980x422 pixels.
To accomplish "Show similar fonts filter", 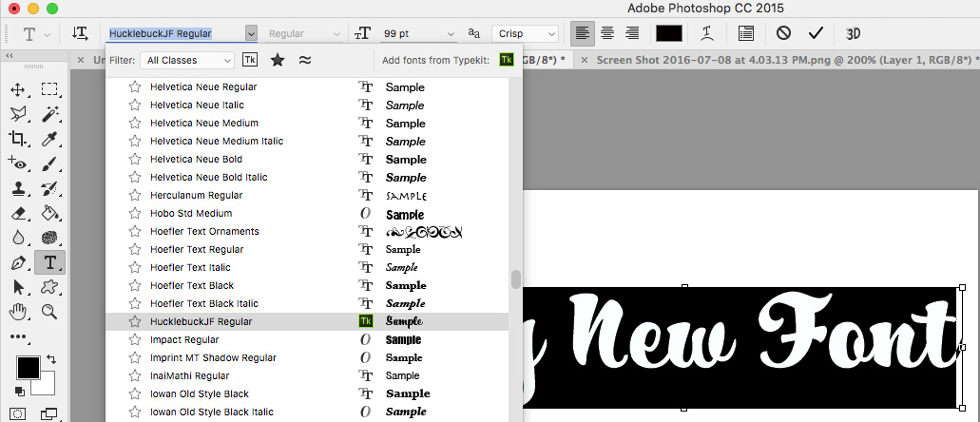I will pyautogui.click(x=305, y=60).
